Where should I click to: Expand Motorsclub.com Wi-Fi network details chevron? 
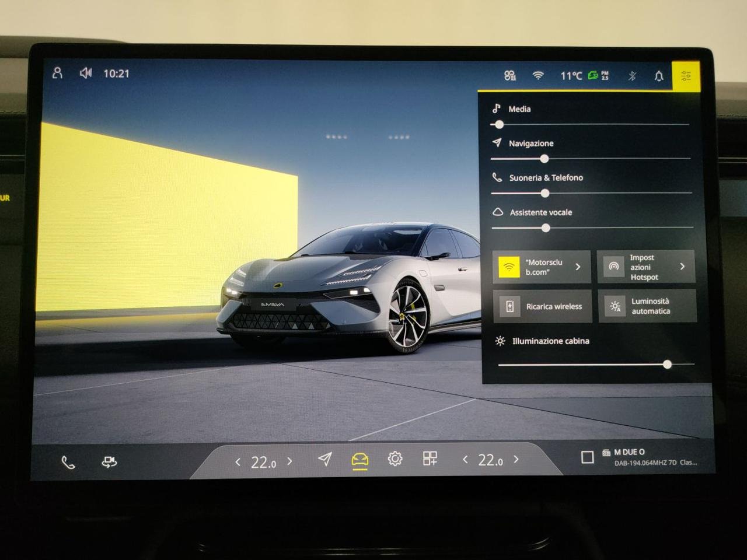(578, 267)
